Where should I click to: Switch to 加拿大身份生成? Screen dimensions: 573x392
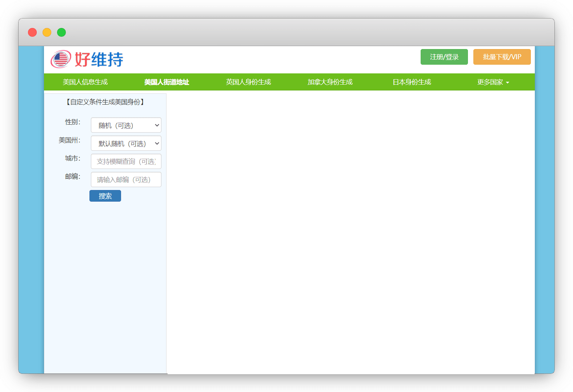pyautogui.click(x=330, y=82)
